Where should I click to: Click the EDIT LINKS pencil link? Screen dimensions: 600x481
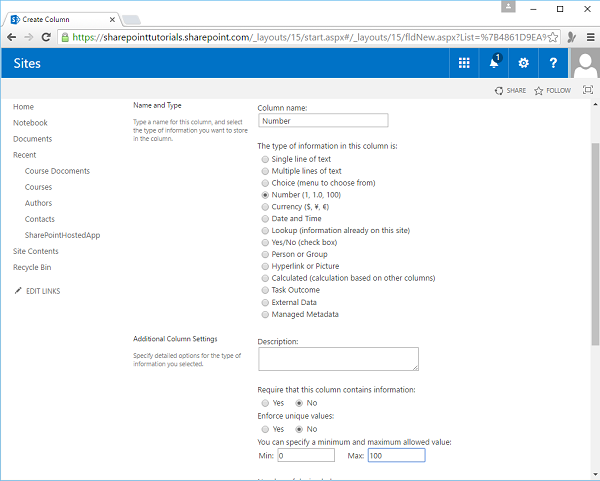click(37, 291)
